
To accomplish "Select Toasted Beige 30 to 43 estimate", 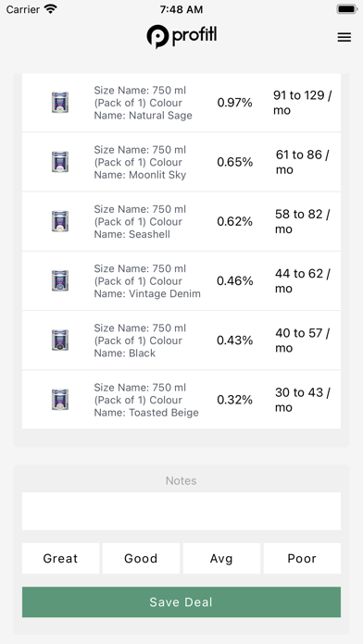I will [302, 400].
